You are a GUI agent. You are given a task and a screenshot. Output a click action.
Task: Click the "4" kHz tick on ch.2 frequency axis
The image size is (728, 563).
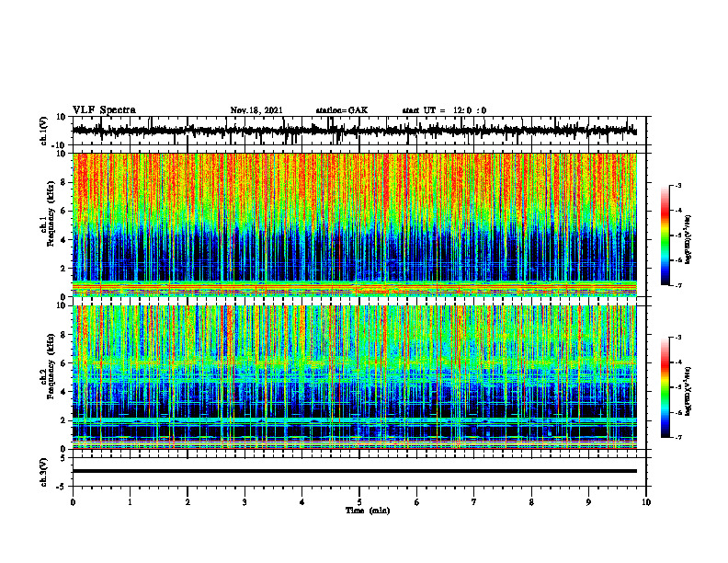pyautogui.click(x=63, y=392)
